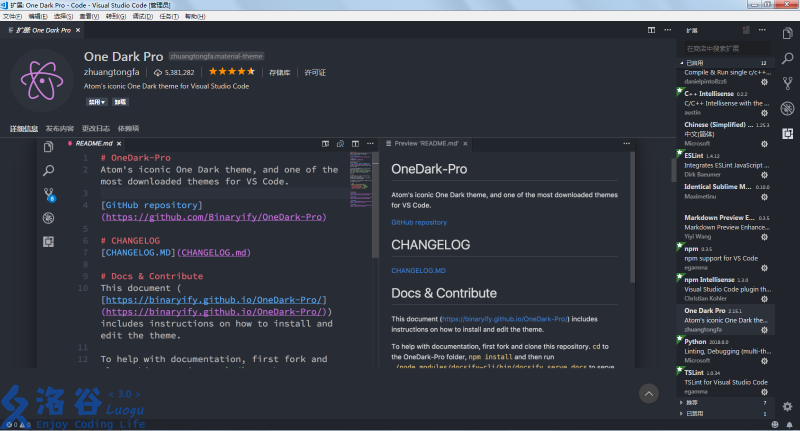Click the feedback smiley in the status bar
Image resolution: width=800 pixels, height=431 pixels.
click(x=775, y=424)
